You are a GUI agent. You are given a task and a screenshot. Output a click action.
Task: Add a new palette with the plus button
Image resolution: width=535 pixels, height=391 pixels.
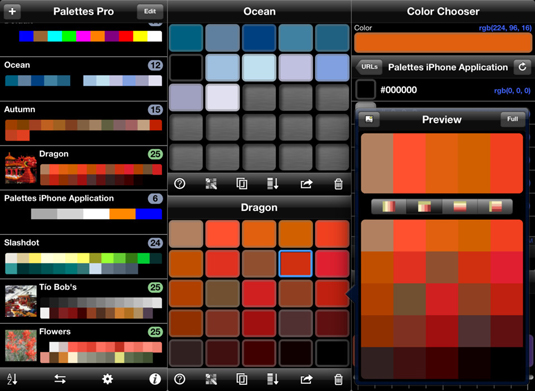pyautogui.click(x=12, y=12)
